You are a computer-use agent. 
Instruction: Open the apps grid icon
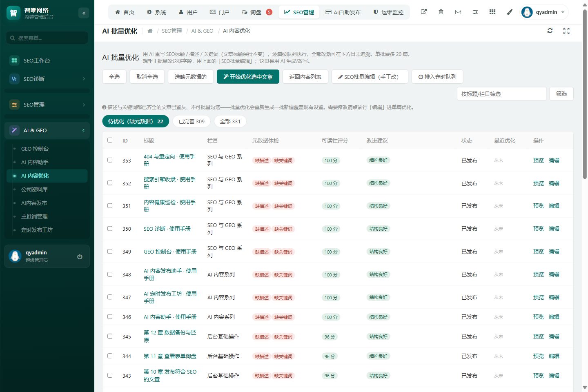tap(492, 12)
